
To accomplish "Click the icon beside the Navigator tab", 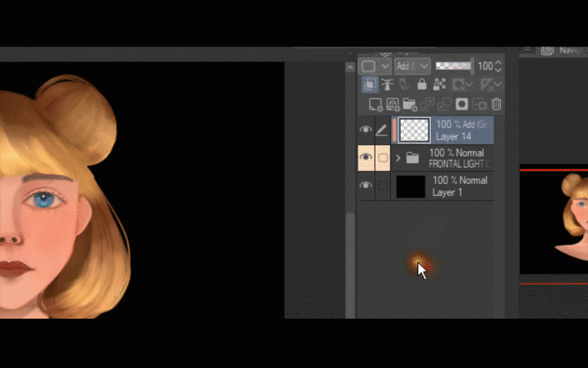I will coord(548,50).
